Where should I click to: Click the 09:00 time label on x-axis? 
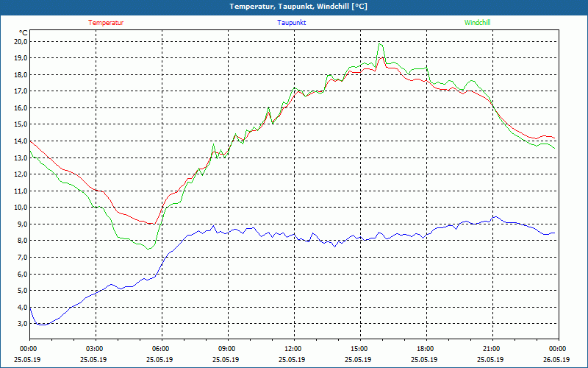tap(228, 349)
